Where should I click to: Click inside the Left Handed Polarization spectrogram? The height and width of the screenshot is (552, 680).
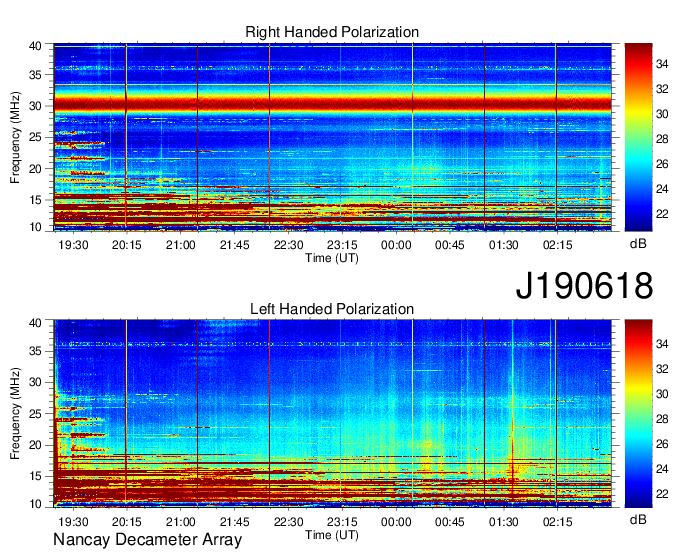coord(333,414)
